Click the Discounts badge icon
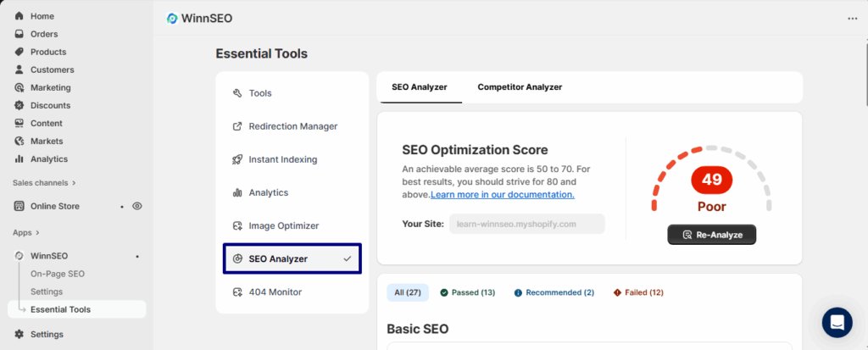This screenshot has height=350, width=868. tap(19, 105)
